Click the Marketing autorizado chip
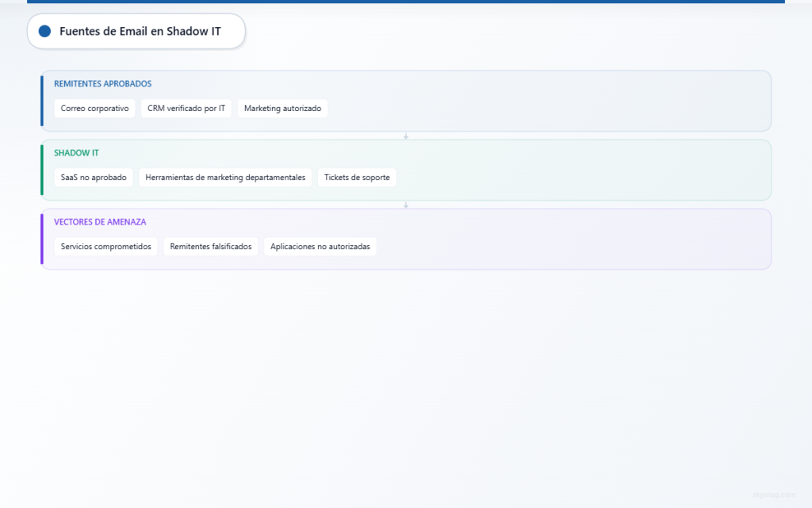This screenshot has height=508, width=812. pyautogui.click(x=283, y=108)
